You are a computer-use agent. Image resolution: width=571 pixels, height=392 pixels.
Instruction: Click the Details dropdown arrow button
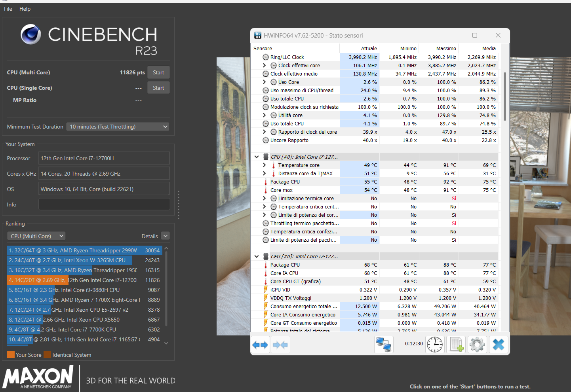pos(166,236)
